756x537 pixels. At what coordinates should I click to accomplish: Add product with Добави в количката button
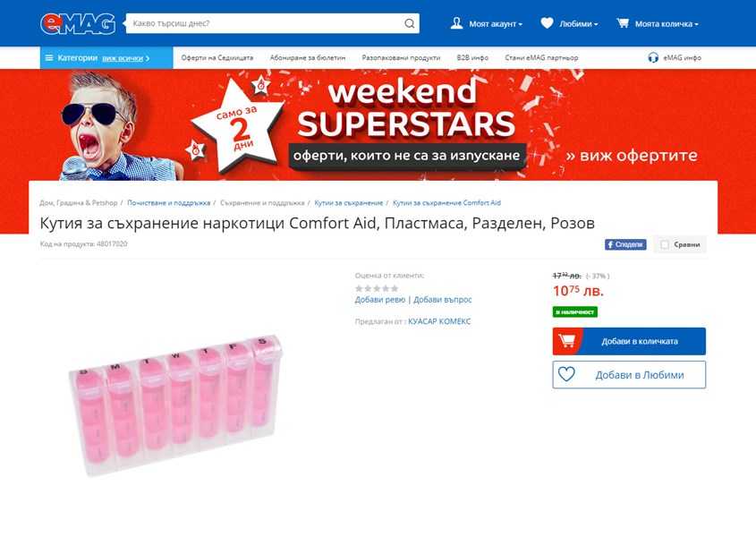coord(629,341)
